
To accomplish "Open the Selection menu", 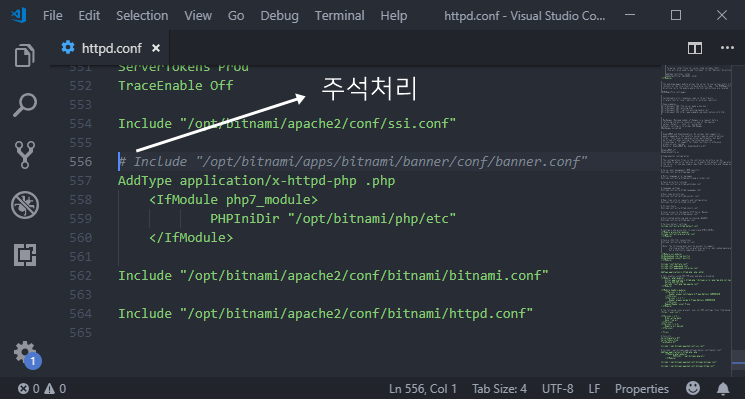I will click(x=142, y=16).
